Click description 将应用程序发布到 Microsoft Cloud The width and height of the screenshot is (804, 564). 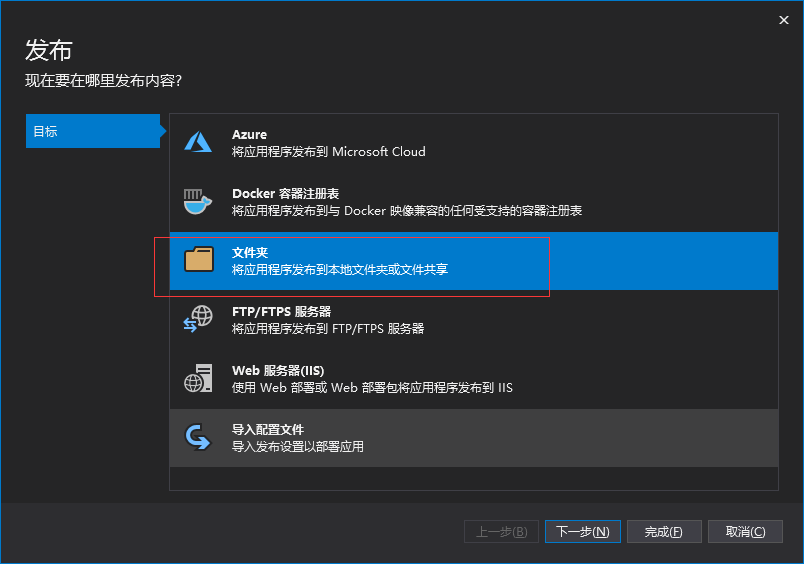pos(329,152)
